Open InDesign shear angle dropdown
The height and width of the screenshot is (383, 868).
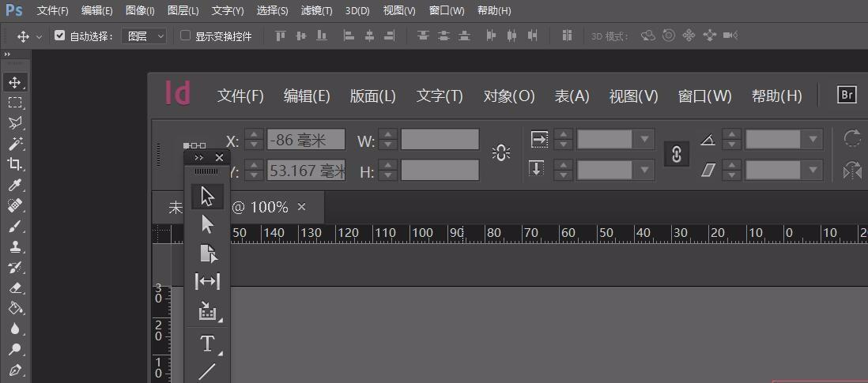[813, 170]
